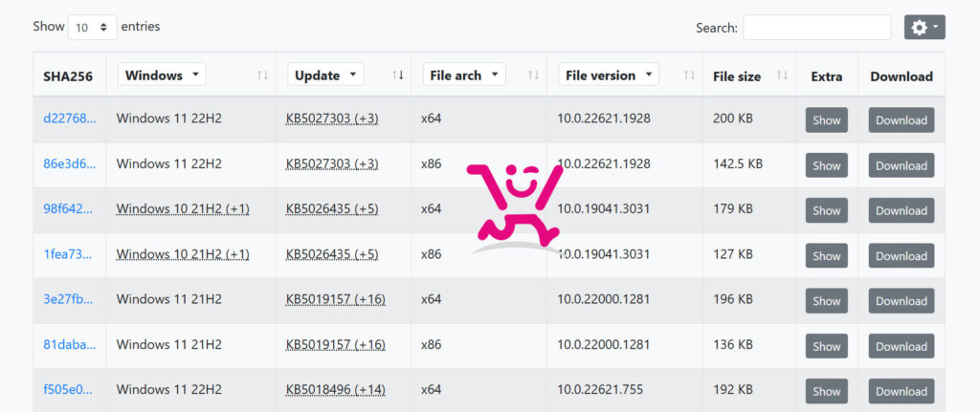Show extra info for the 86e3d6 row
Screen dimensions: 980x412
826,165
